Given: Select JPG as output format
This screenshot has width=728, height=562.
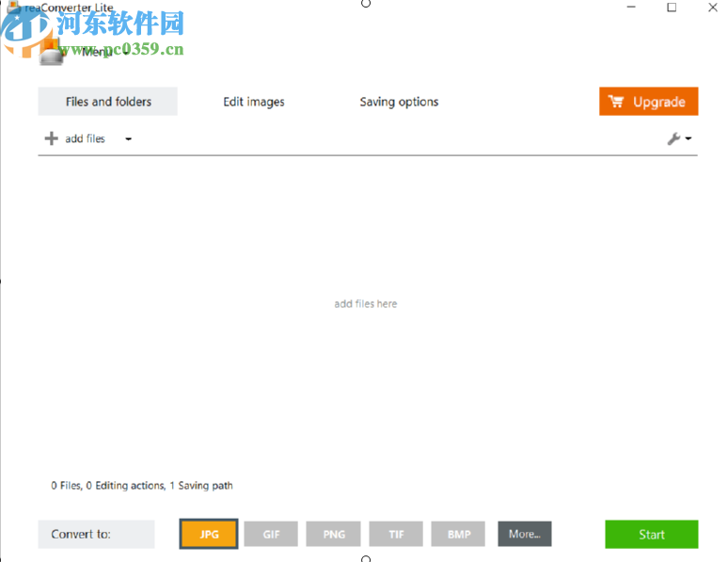Looking at the screenshot, I should [x=209, y=534].
